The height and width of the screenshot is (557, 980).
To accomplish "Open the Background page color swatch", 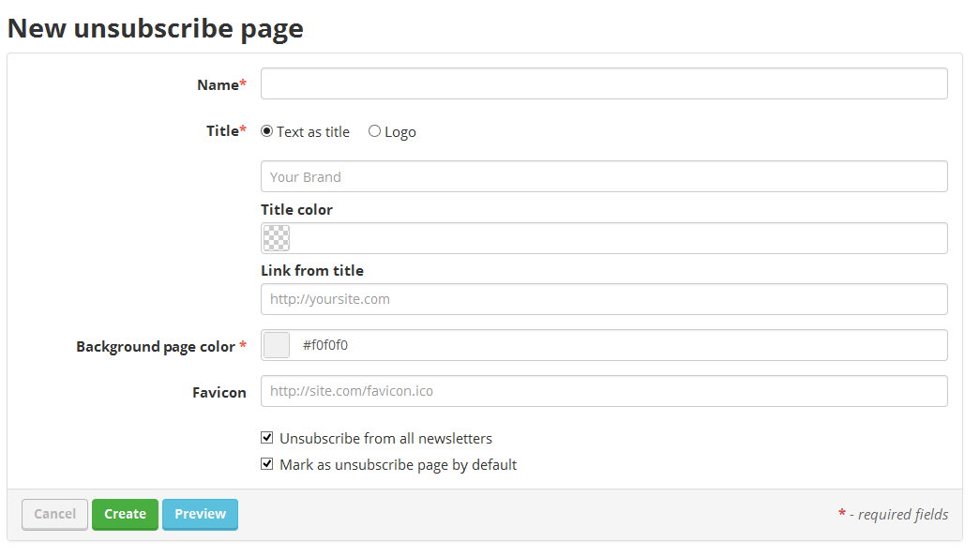I will [x=277, y=345].
